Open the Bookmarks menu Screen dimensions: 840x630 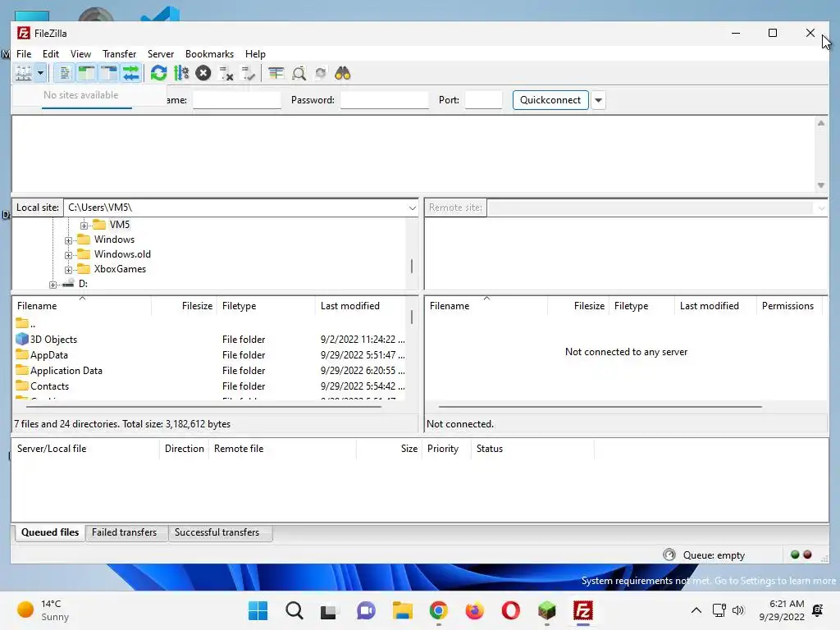[x=209, y=54]
